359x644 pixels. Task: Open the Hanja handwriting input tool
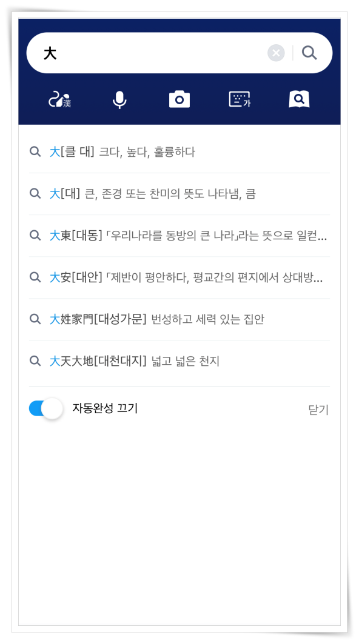tap(60, 100)
